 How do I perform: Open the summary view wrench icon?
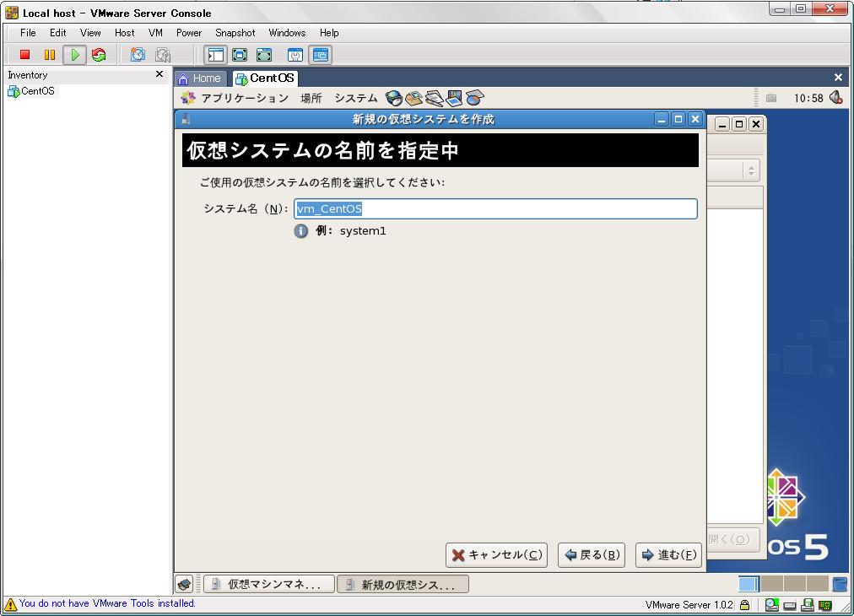point(295,55)
